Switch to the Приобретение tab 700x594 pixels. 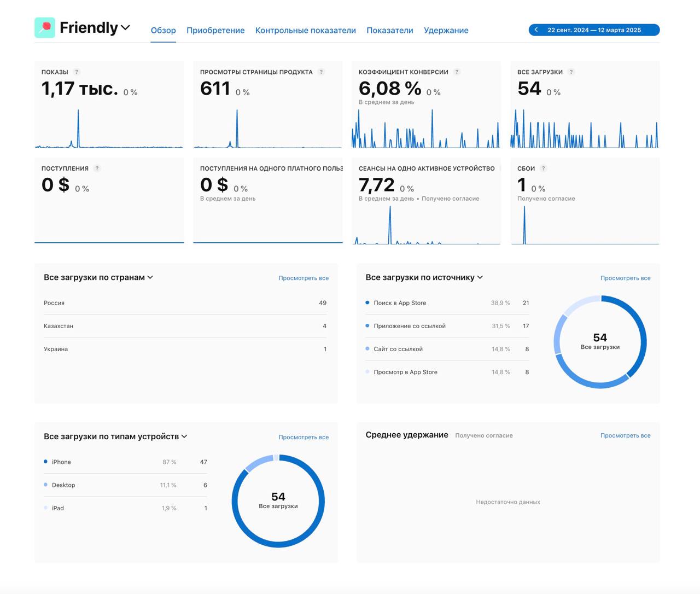215,31
